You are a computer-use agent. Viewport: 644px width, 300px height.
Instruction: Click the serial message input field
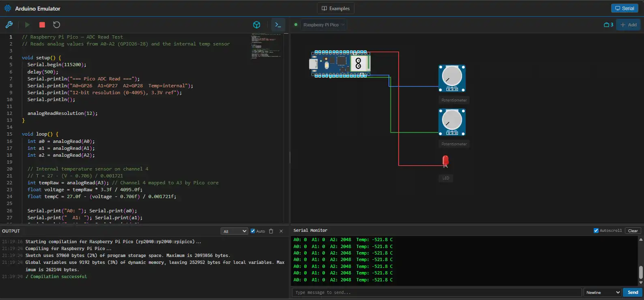pos(436,292)
